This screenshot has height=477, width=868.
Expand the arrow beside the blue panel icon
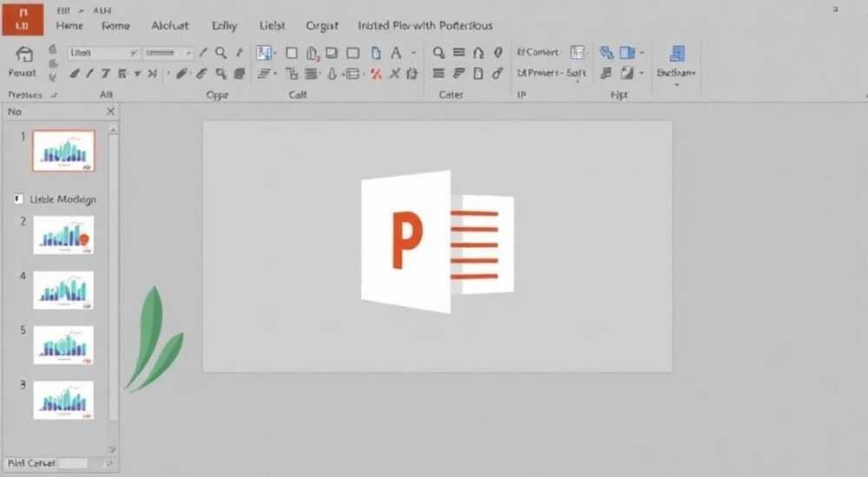(x=642, y=53)
